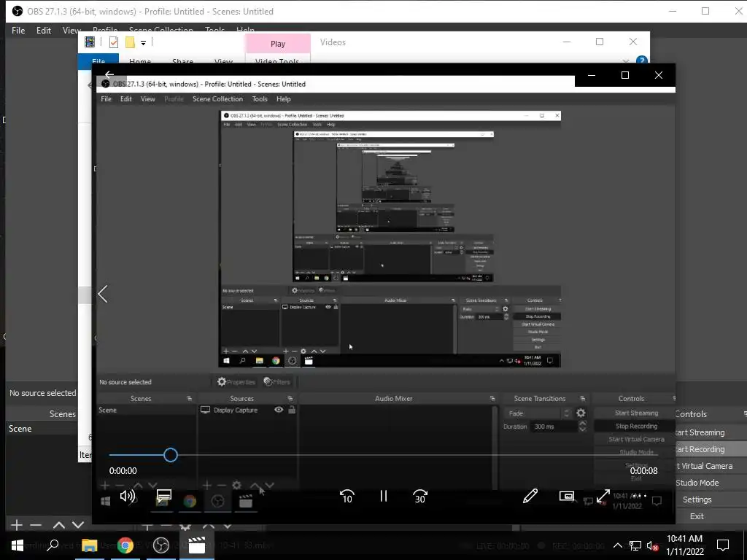Click the muted volume icon in system tray
The image size is (747, 560).
pos(652,545)
